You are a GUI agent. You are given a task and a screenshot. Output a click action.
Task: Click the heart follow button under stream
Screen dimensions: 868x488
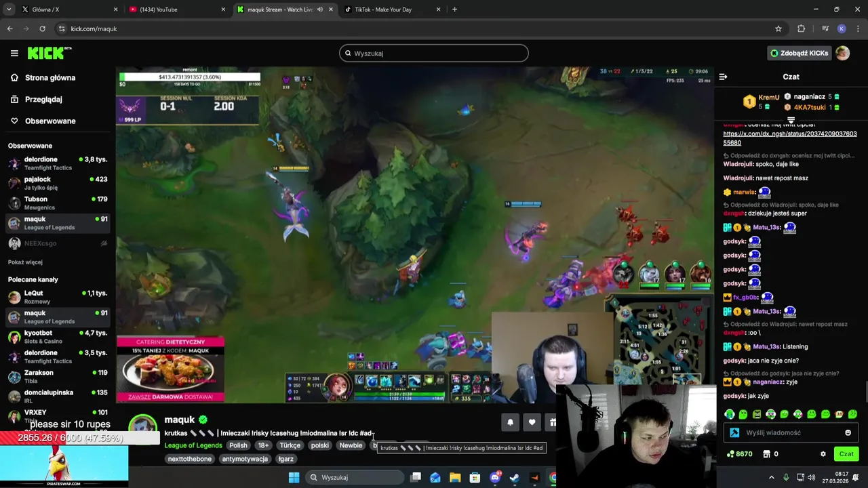(x=532, y=422)
